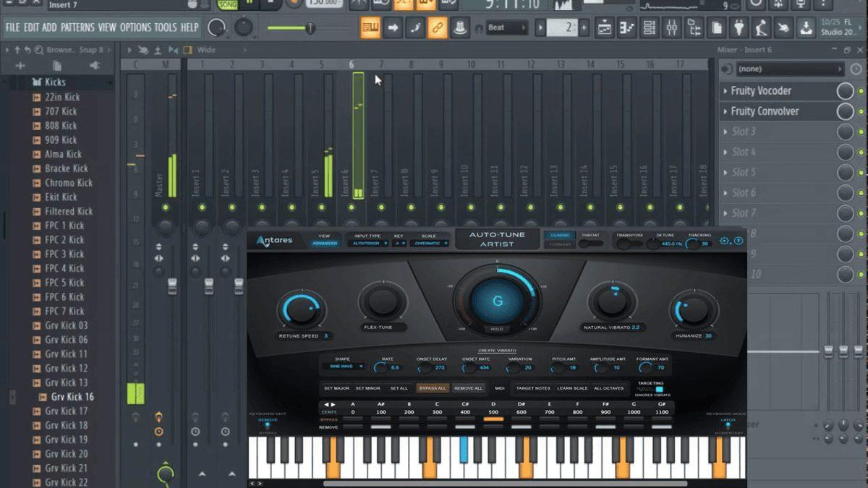Open the playlist view icon

pos(604,28)
